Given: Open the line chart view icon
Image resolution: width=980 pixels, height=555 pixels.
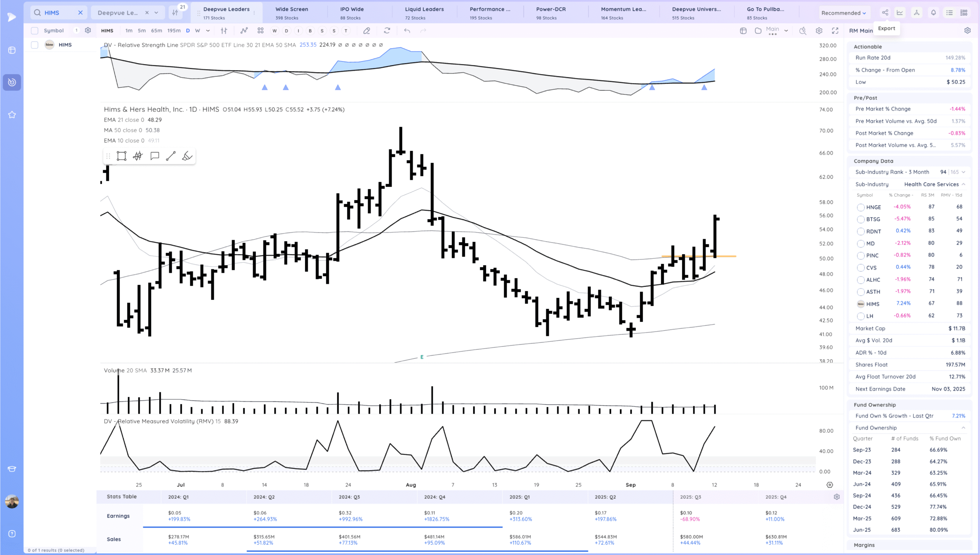Looking at the screenshot, I should click(900, 13).
